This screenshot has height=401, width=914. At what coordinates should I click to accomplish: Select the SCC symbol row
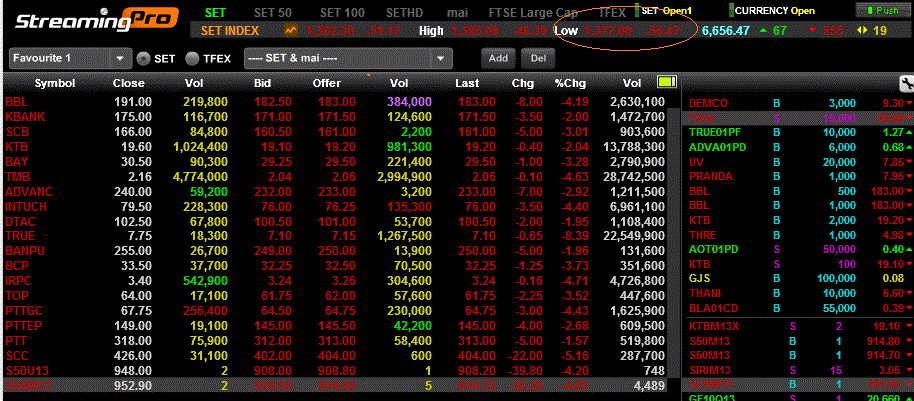pos(335,356)
